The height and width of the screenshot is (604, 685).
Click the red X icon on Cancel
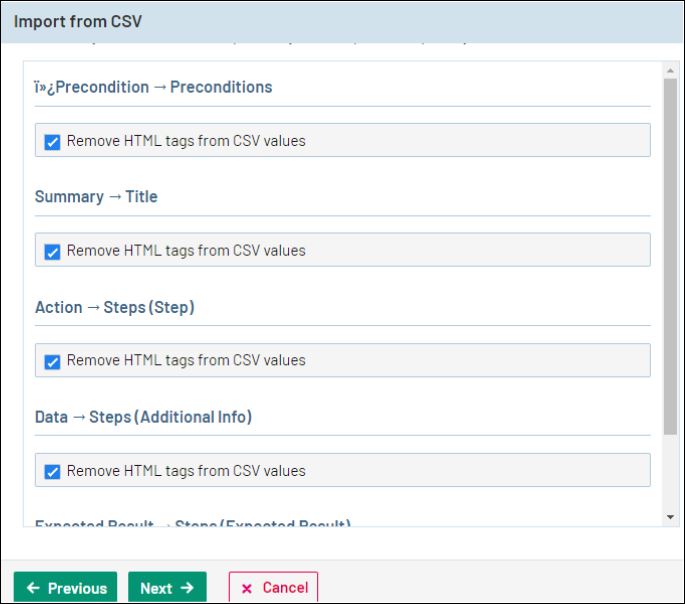pyautogui.click(x=247, y=588)
